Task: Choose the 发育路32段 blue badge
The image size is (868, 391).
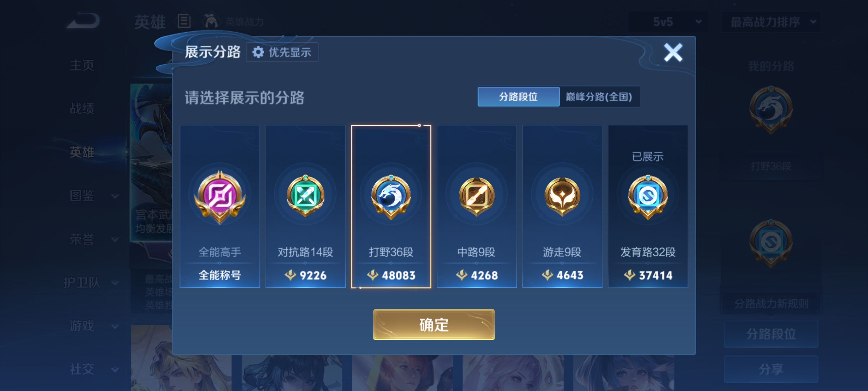Action: tap(648, 197)
